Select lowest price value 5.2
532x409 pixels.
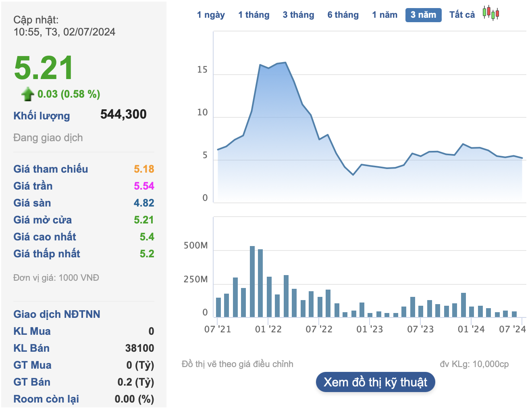pyautogui.click(x=147, y=254)
